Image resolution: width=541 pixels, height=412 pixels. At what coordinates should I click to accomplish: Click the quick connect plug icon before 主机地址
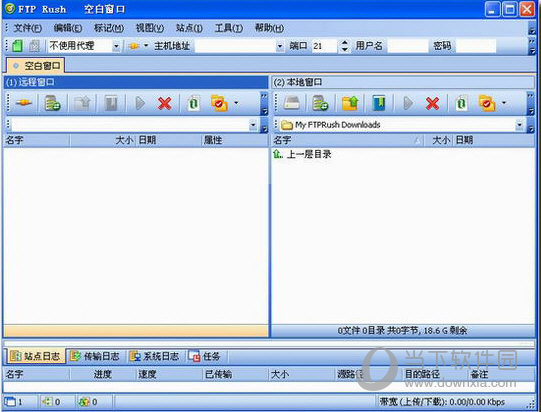coord(134,46)
